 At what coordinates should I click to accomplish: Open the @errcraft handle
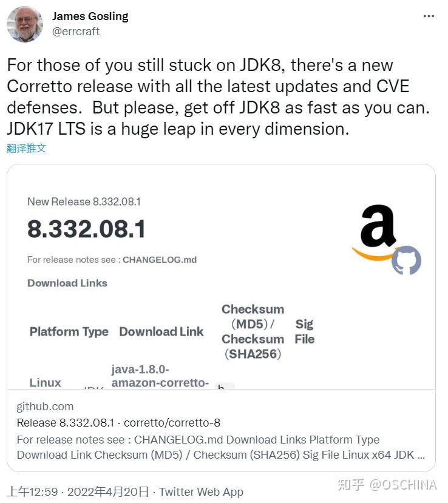coord(76,32)
